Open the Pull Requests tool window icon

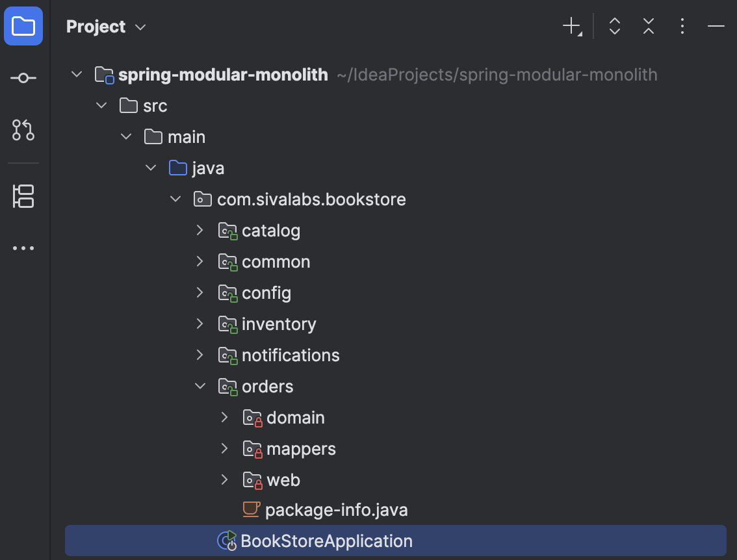point(23,130)
